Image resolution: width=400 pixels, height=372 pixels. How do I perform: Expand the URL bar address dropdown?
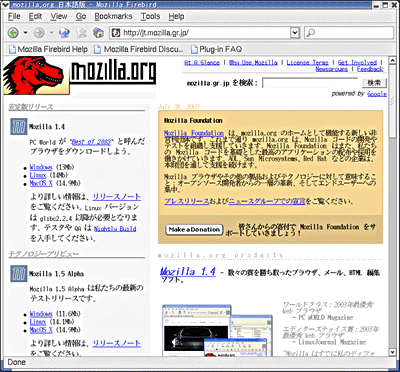point(295,33)
